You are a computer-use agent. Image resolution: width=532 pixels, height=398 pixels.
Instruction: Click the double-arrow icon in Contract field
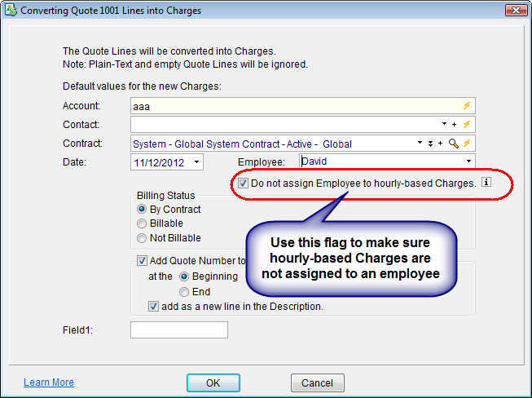coord(431,144)
